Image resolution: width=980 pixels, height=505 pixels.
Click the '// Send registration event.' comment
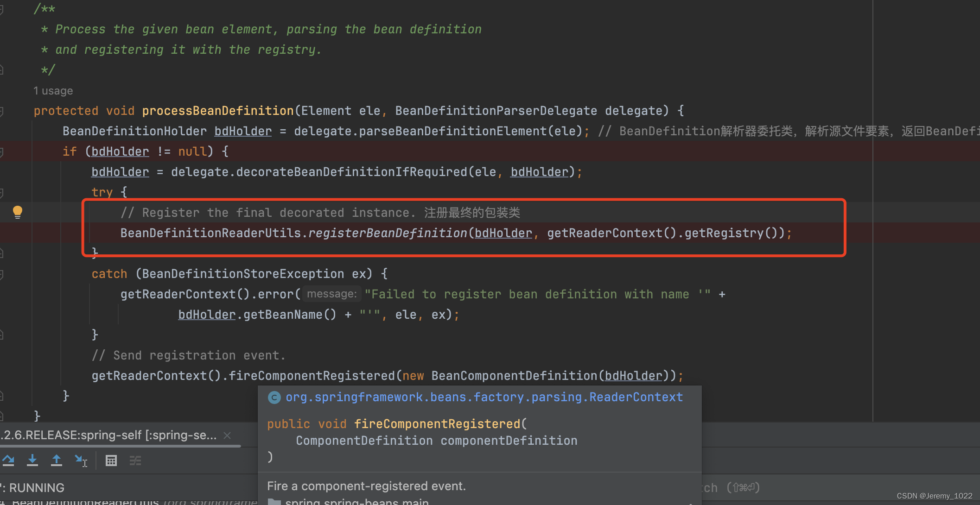(x=189, y=355)
